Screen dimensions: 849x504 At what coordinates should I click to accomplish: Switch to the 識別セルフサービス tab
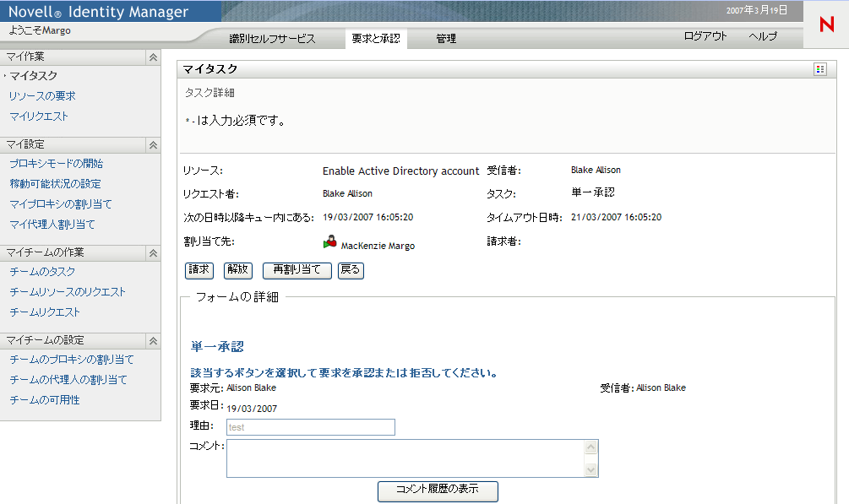[x=272, y=39]
